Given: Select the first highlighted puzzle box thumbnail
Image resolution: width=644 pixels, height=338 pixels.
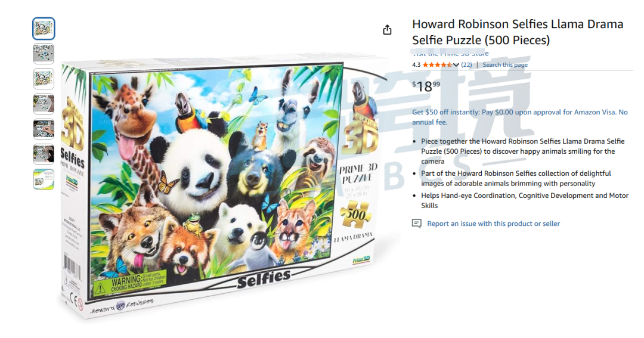Looking at the screenshot, I should (x=44, y=29).
